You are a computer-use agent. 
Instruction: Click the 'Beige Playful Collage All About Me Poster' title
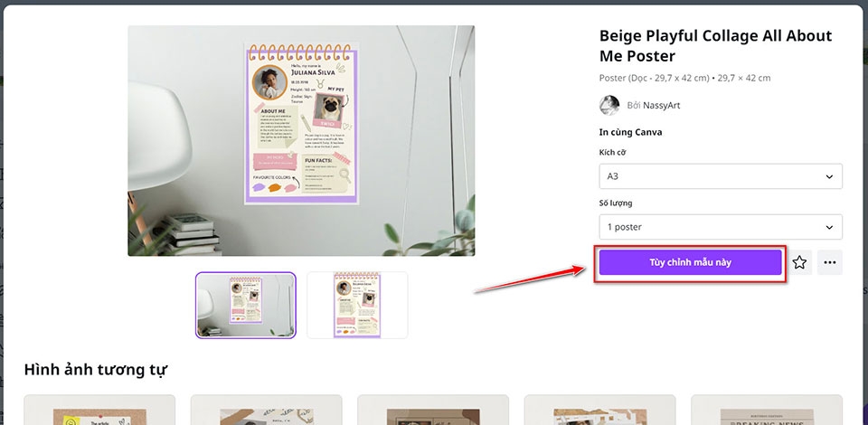click(715, 46)
